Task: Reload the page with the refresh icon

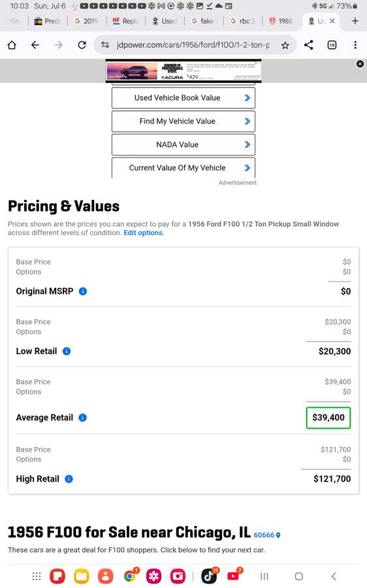Action: click(x=82, y=45)
